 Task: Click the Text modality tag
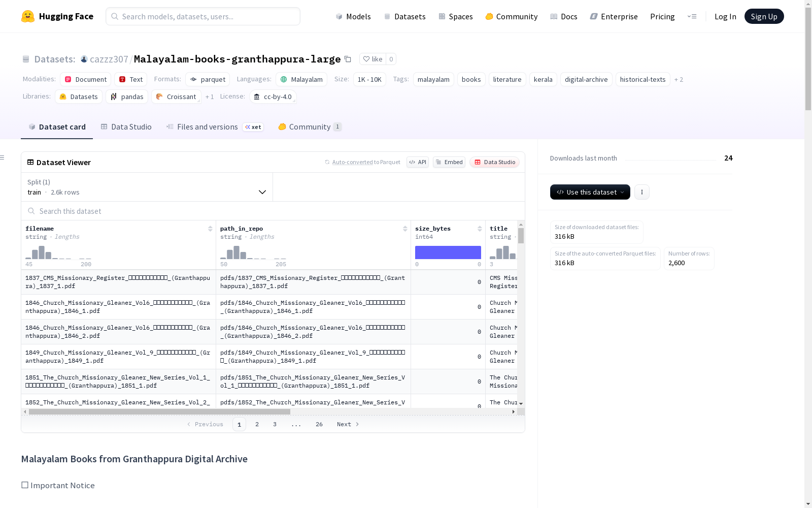click(x=130, y=79)
